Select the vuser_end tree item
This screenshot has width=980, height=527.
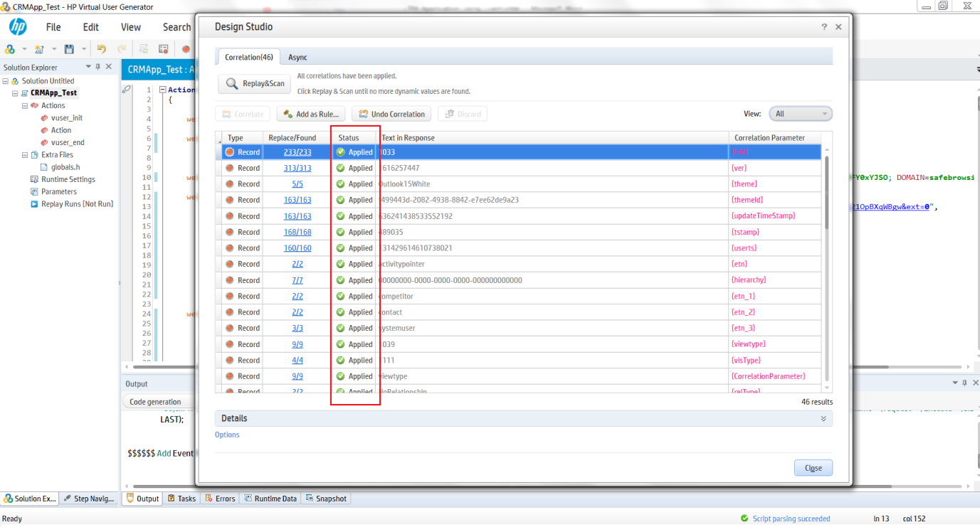click(68, 142)
